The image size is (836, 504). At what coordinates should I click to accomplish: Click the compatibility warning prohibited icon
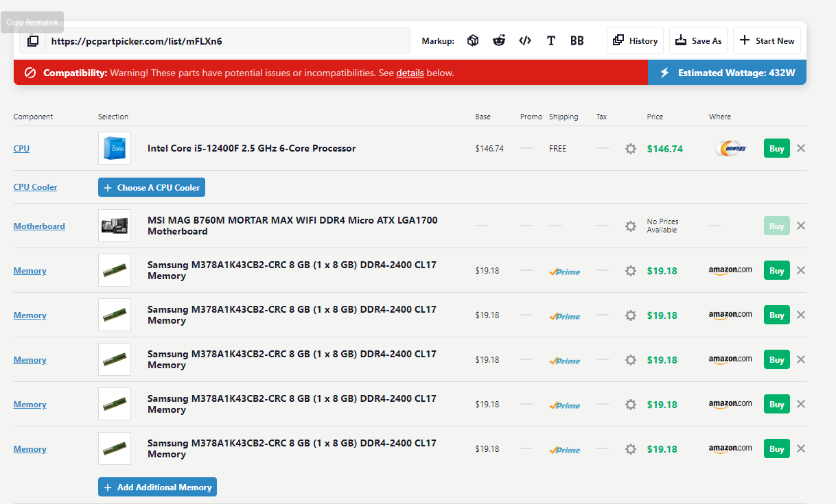[30, 73]
